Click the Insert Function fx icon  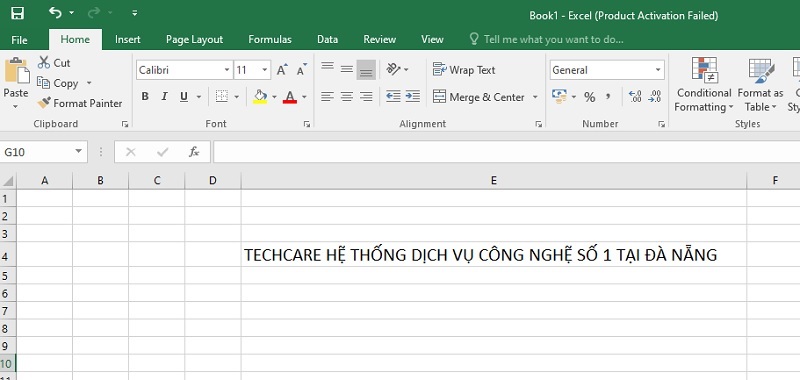click(x=194, y=152)
